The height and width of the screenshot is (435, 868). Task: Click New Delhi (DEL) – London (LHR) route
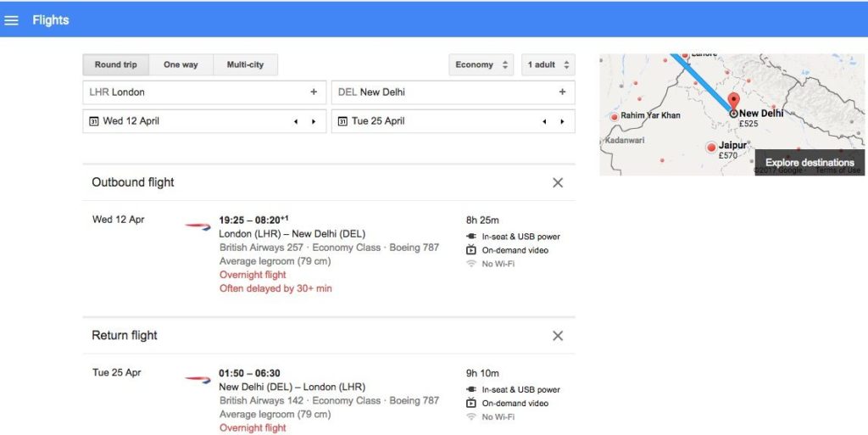292,387
